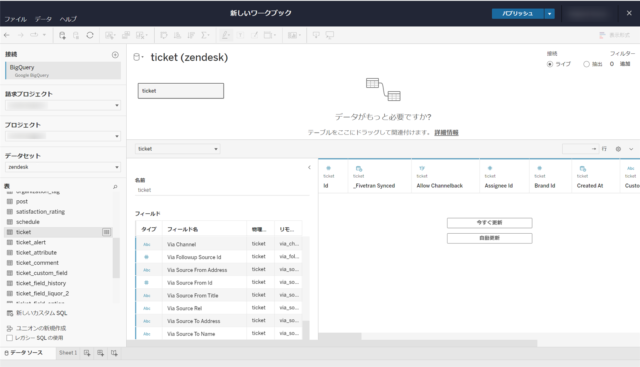Select the extract connection radio button
Screen dimensions: 640x367
(586, 64)
